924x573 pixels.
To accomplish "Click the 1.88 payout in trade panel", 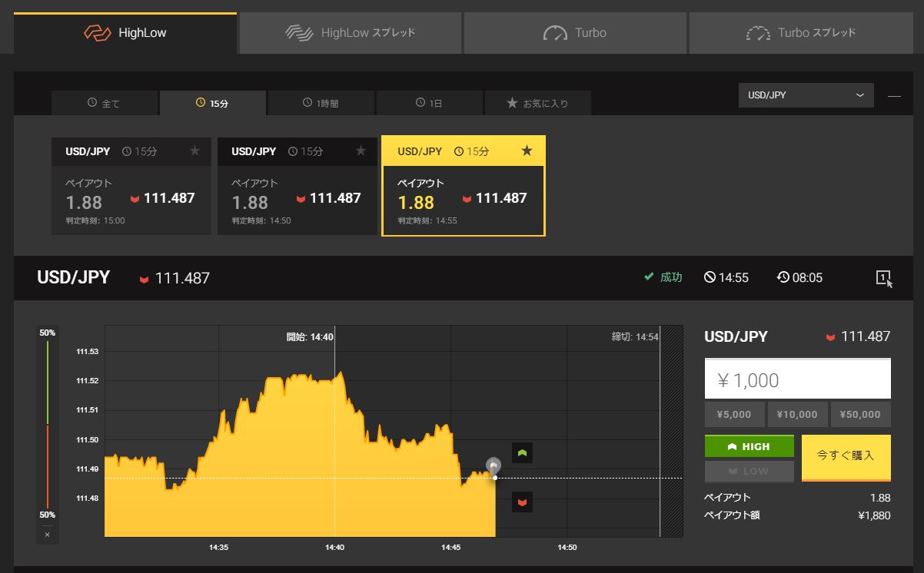I will click(x=880, y=498).
